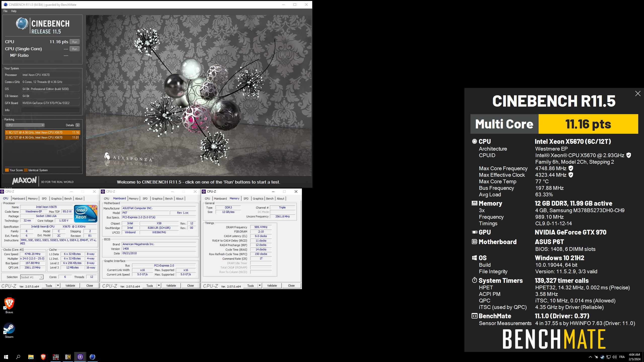The width and height of the screenshot is (644, 362).
Task: Expand Tools arrow in CPU-Z Memory window
Action: 260,286
